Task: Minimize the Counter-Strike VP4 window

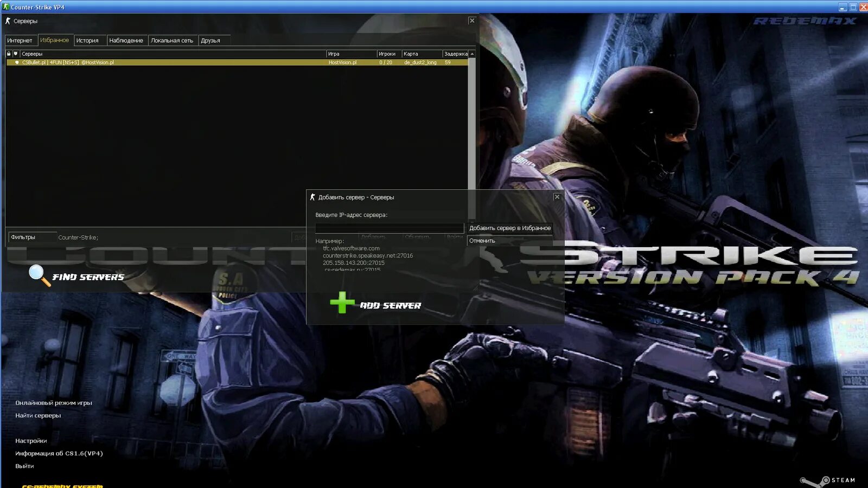Action: click(843, 7)
